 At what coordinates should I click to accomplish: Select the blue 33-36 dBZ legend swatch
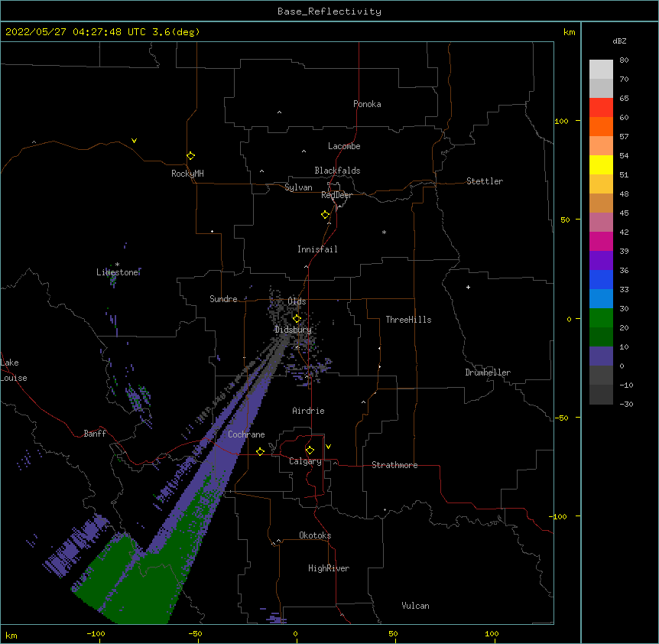[601, 279]
